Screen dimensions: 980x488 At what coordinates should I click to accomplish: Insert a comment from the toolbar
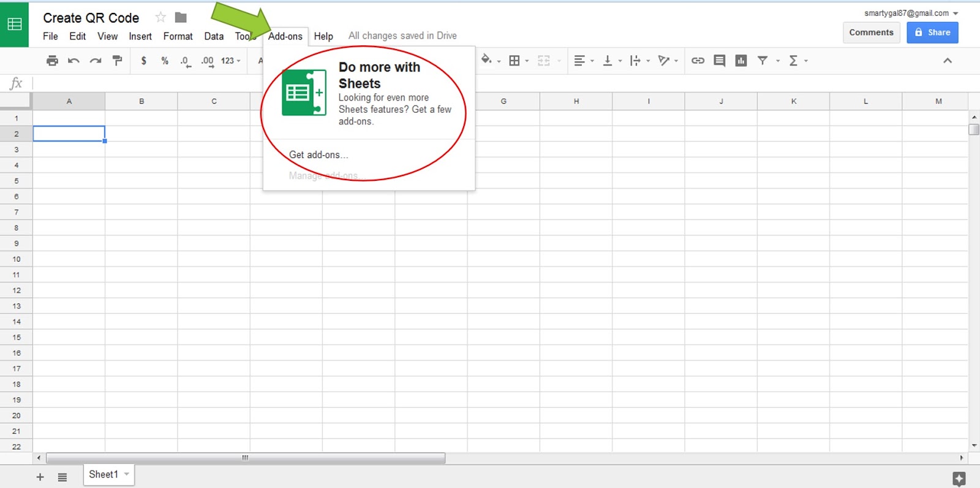click(x=720, y=61)
